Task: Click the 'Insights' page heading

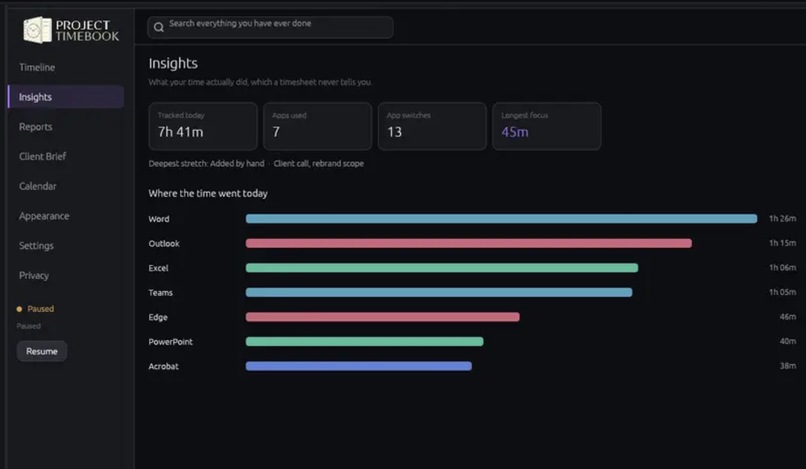Action: pos(173,64)
